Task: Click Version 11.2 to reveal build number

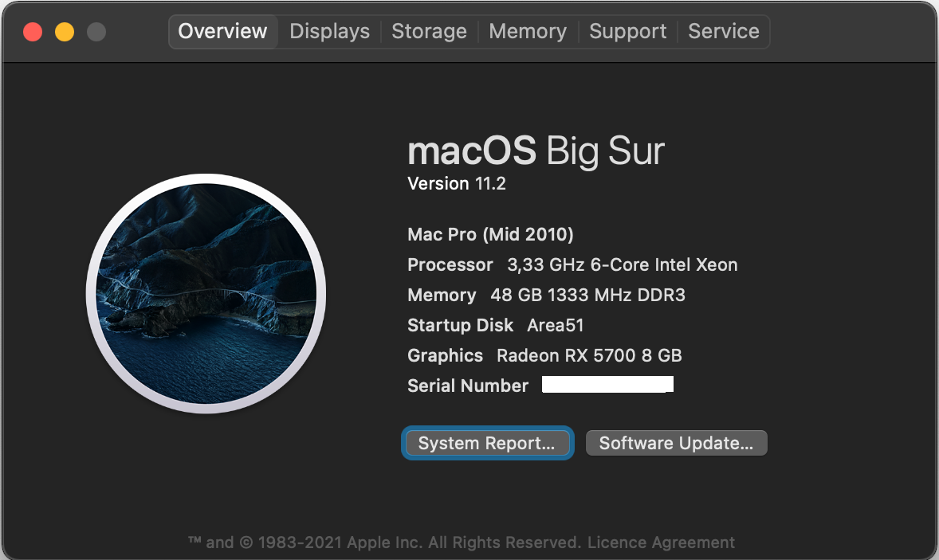Action: 457,184
